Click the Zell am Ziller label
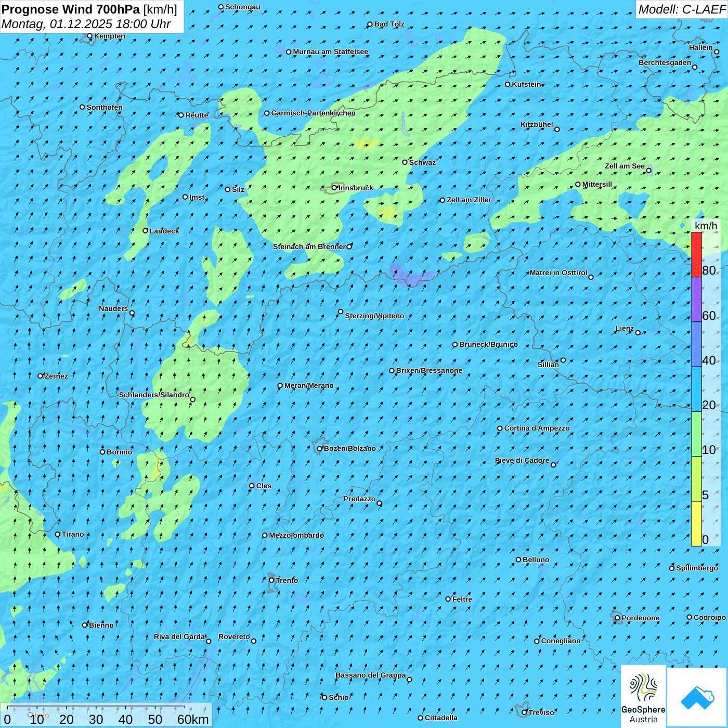 coord(469,200)
